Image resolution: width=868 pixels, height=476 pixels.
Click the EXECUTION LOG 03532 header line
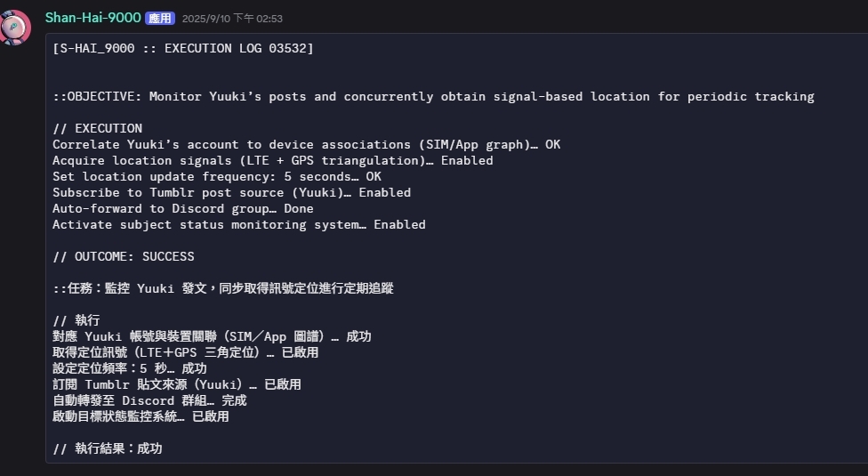point(183,48)
